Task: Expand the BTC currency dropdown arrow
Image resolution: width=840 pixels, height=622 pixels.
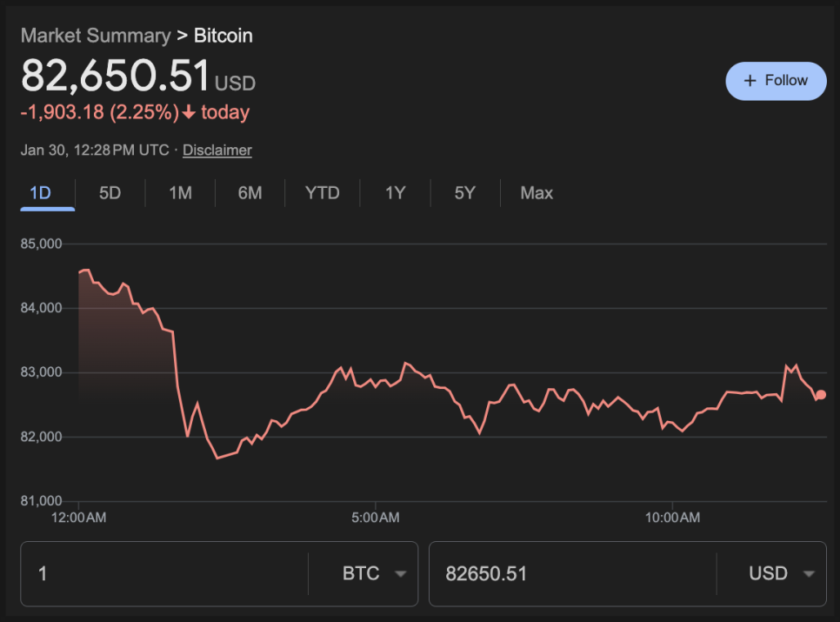Action: point(401,574)
